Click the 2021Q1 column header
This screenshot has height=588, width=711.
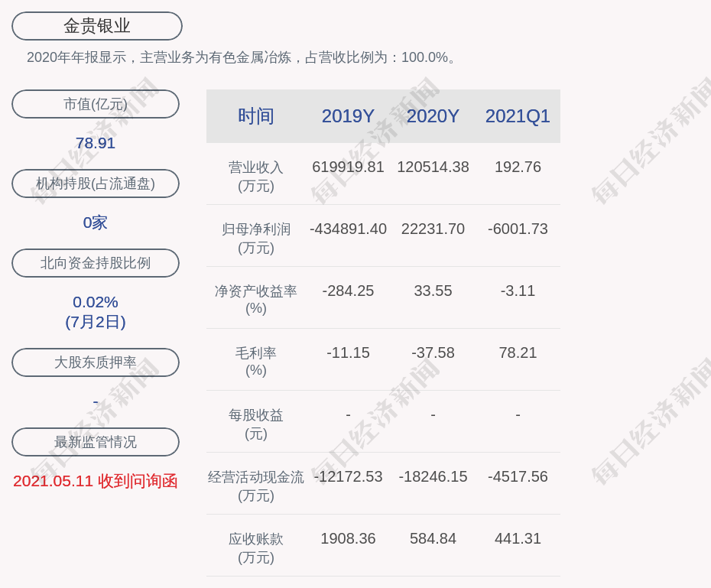coord(518,116)
